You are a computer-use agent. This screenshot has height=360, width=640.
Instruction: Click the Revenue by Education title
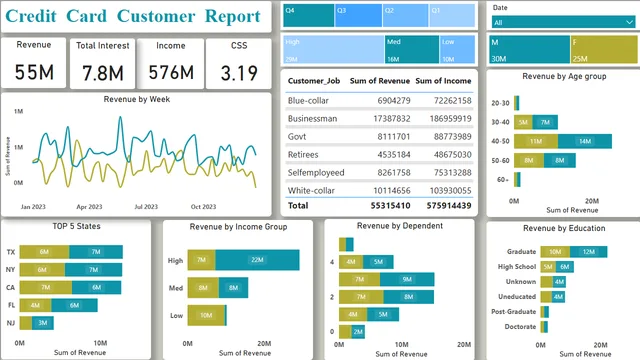point(564,228)
